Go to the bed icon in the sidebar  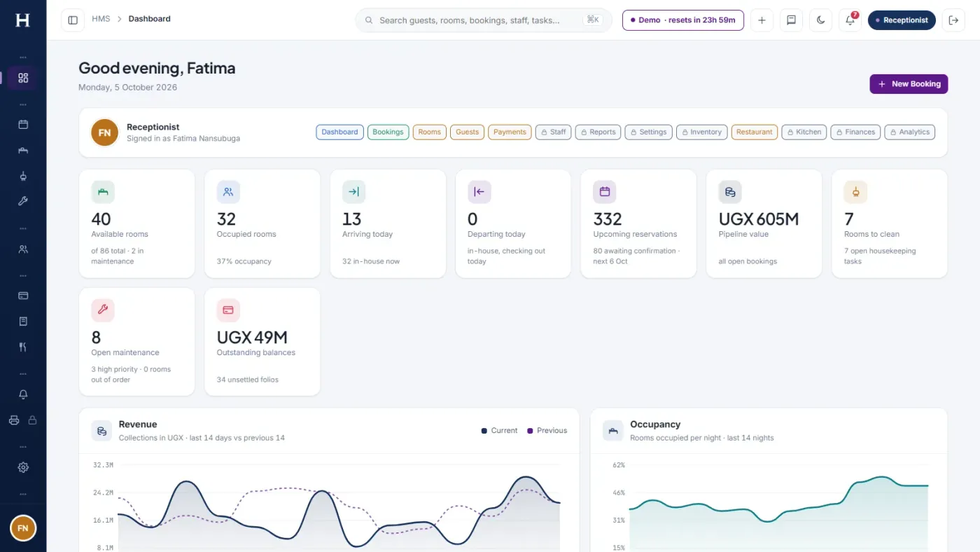tap(23, 151)
